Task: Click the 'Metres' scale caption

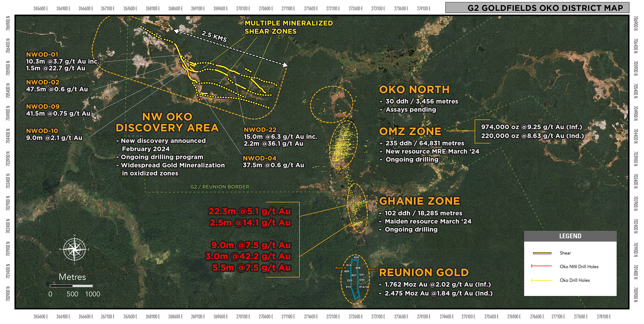Action: point(72,277)
